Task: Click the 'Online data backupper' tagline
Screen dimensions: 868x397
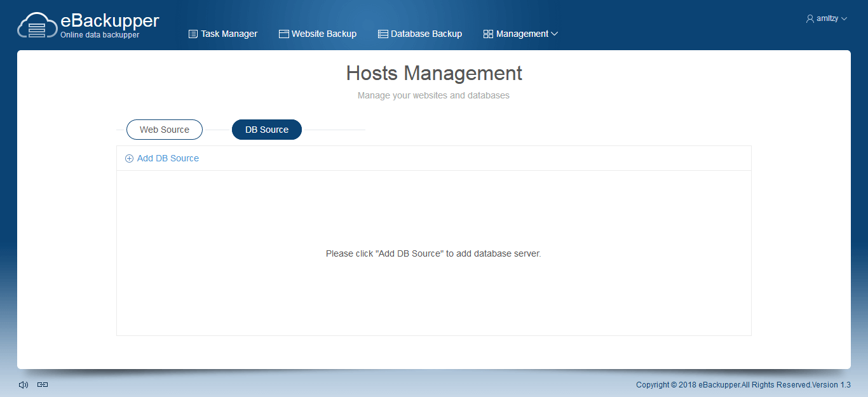Action: 100,35
